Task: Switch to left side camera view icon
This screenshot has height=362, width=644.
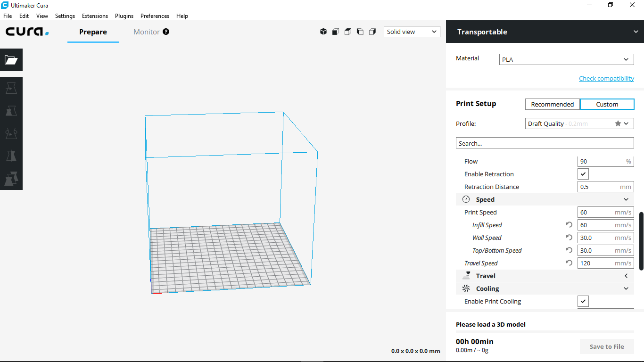Action: pyautogui.click(x=360, y=32)
